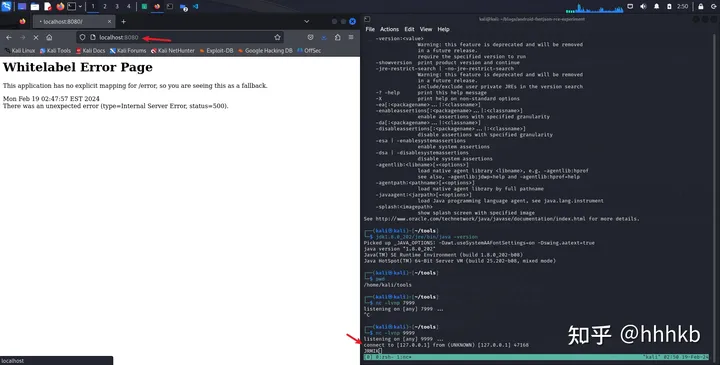Click the Whitelabel Error Page heading

click(78, 67)
